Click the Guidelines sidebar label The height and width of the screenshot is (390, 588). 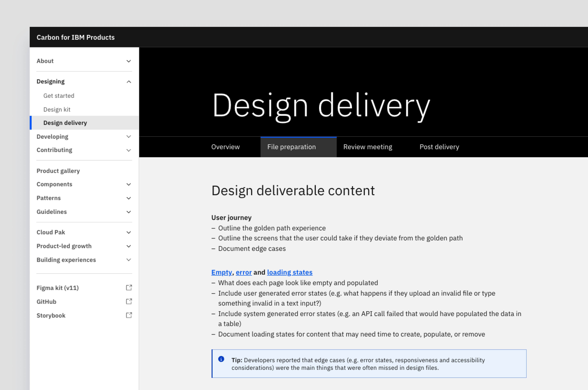point(51,212)
